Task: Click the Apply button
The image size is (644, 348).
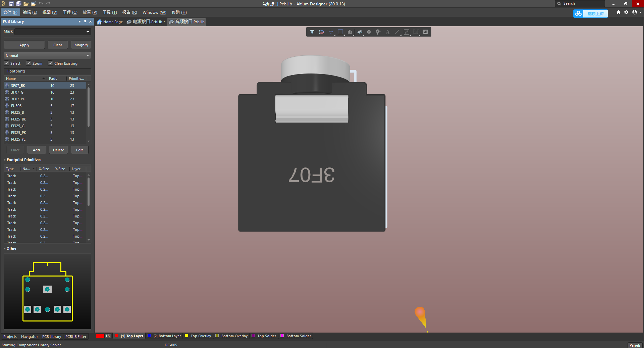Action: click(24, 45)
